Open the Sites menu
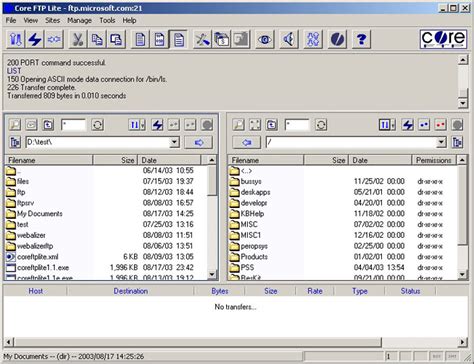This screenshot has height=364, width=474. (x=52, y=20)
